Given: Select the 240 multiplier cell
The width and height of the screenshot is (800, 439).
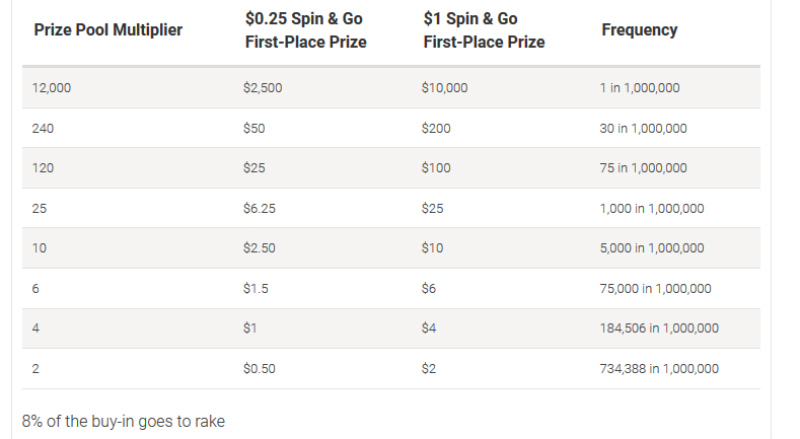Looking at the screenshot, I should 43,128.
